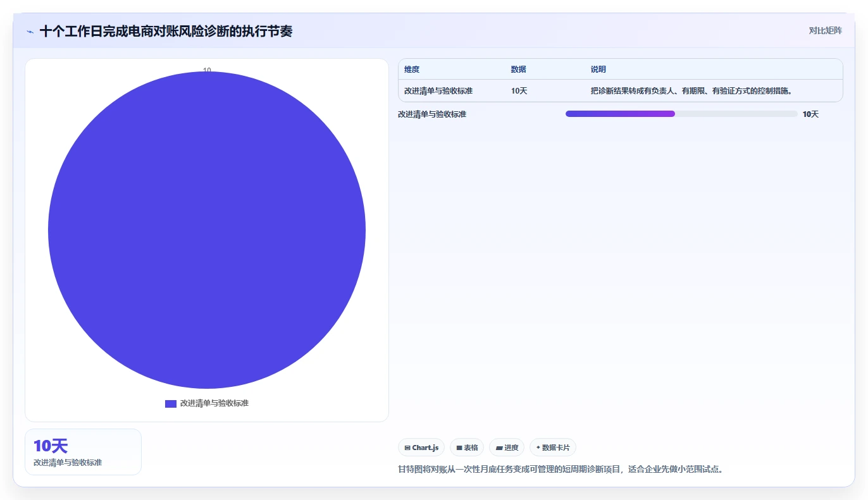Click the 对比矩阵 label in header

825,30
